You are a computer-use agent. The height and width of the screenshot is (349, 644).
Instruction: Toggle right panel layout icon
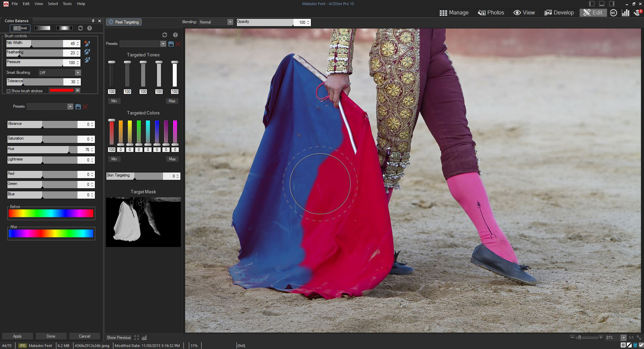click(612, 4)
